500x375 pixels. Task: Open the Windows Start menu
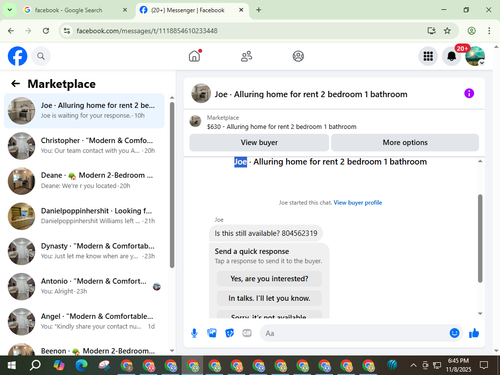point(12,365)
